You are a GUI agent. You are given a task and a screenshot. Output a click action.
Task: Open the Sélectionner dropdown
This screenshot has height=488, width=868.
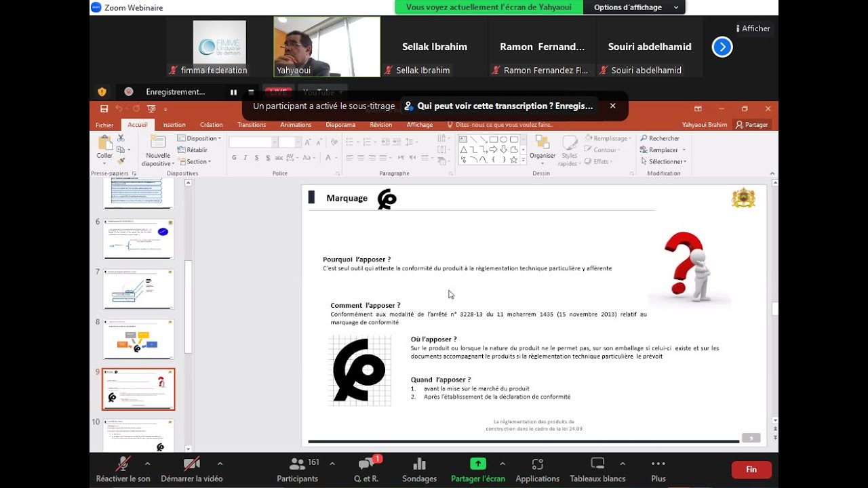tap(663, 161)
